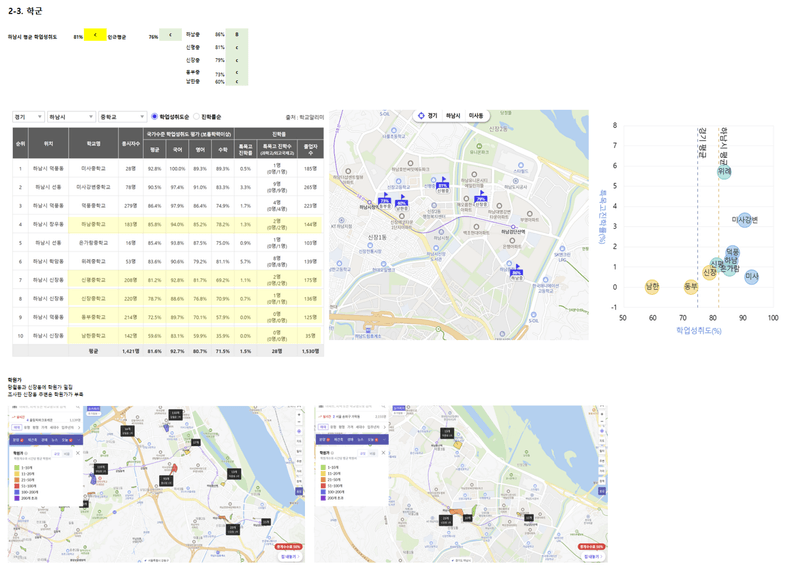Screen dimensions: 786x573
Task: Click the 덕풍중학교 table cell
Action: click(x=93, y=206)
